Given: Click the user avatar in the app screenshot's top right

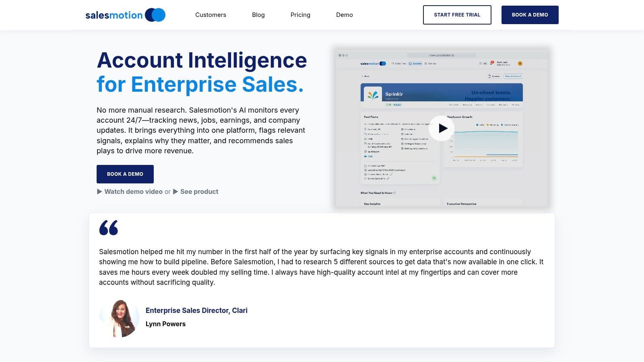Looking at the screenshot, I should pos(520,63).
